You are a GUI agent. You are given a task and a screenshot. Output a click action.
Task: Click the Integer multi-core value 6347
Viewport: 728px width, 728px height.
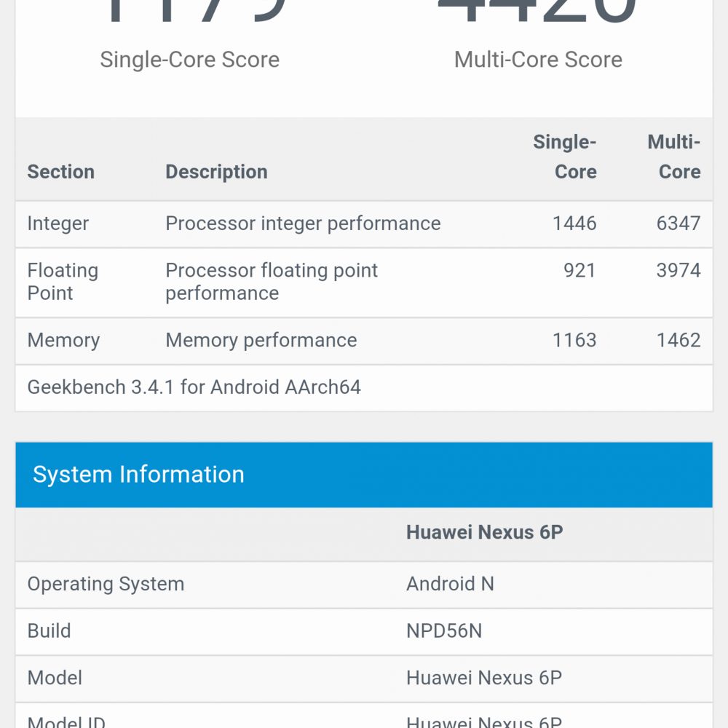tap(678, 223)
